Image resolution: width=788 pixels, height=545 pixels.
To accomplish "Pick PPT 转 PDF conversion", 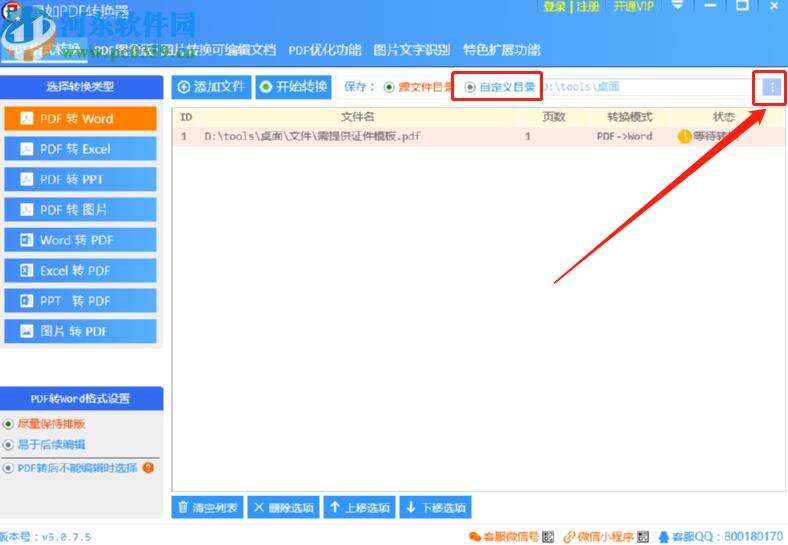I will [80, 301].
